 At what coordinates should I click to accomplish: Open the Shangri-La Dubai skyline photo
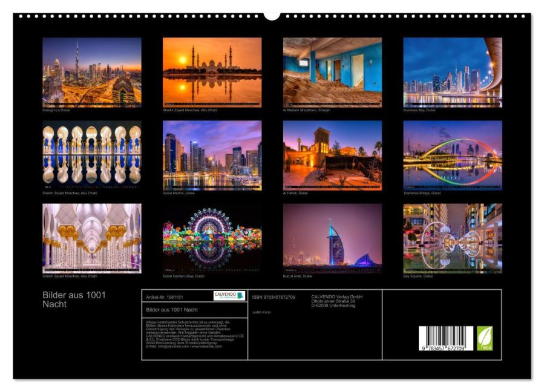click(92, 72)
